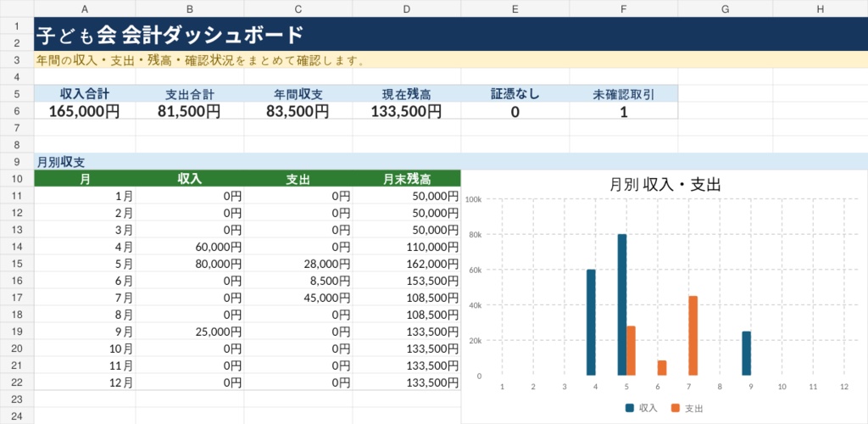Click the 月末残高 table header cell
The image size is (868, 424).
click(x=407, y=179)
